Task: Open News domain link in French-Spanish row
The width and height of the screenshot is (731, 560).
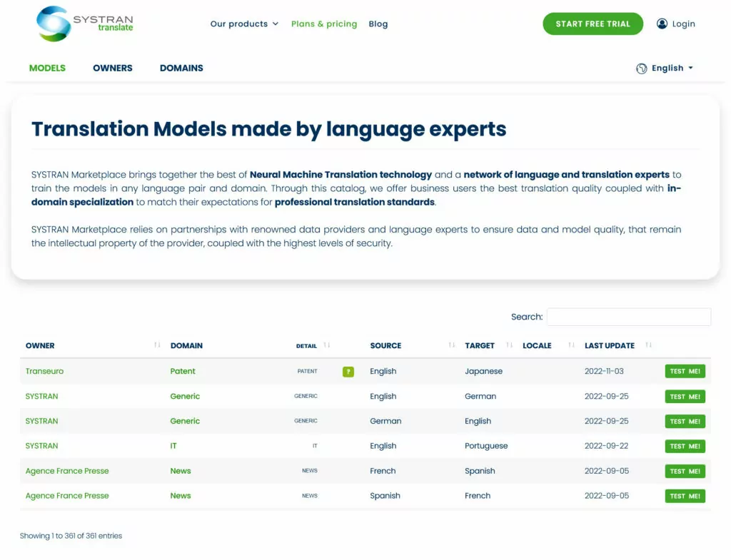Action: point(181,471)
